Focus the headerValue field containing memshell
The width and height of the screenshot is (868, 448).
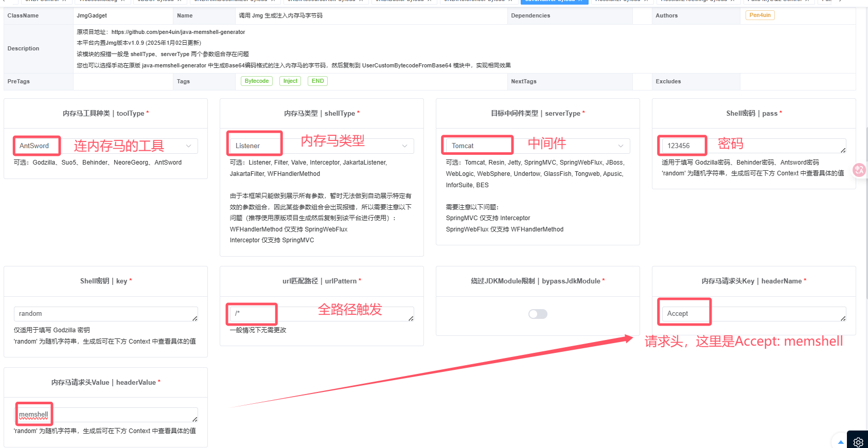[x=103, y=415]
